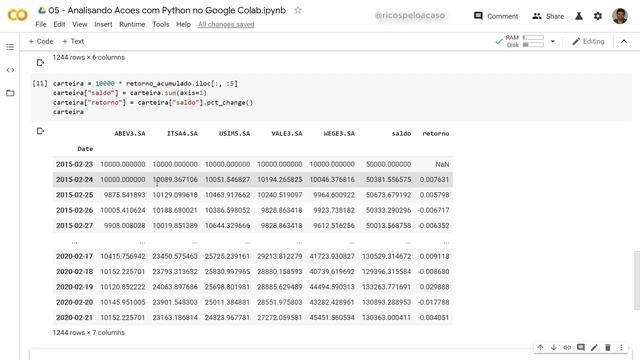Open the File menu
Viewport: 640px width, 360px height.
tap(41, 24)
